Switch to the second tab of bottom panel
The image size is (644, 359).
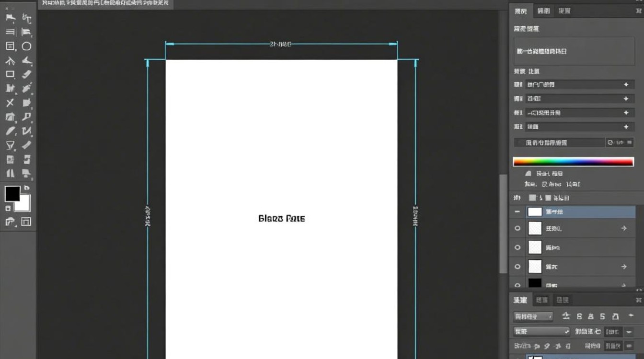(x=542, y=300)
